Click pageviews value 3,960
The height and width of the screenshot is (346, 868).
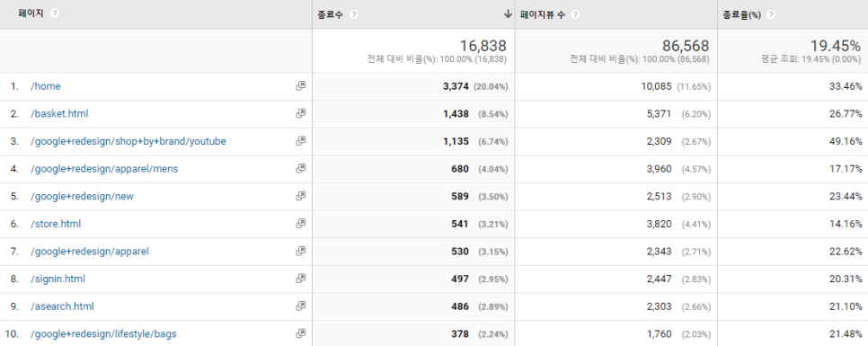[659, 169]
